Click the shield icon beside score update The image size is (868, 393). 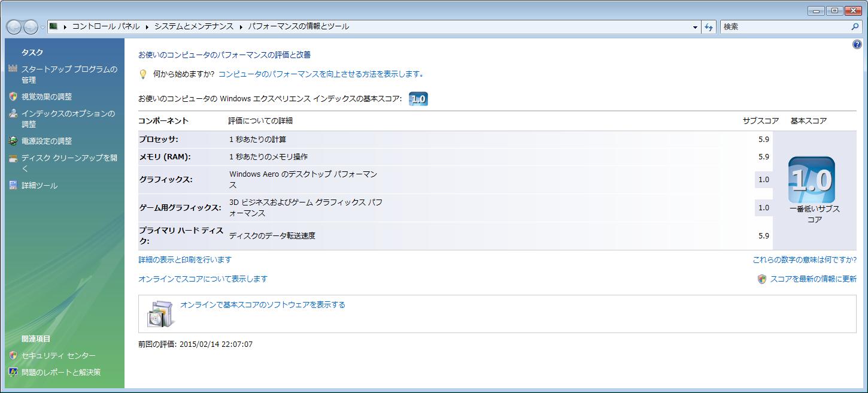[x=762, y=279]
